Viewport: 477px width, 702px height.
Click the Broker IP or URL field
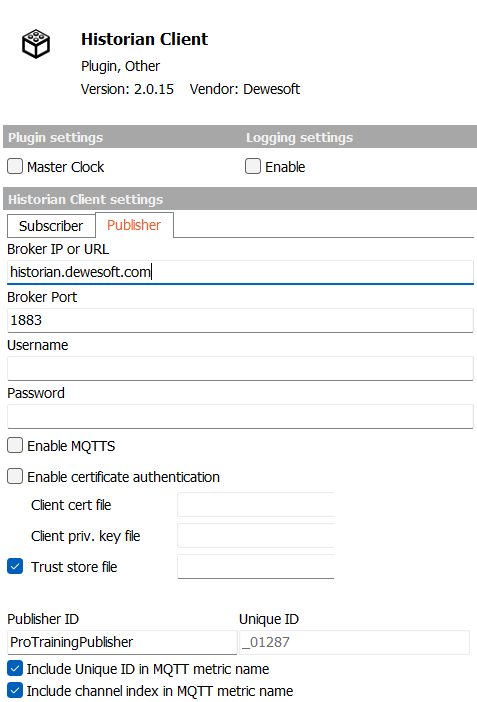click(240, 272)
